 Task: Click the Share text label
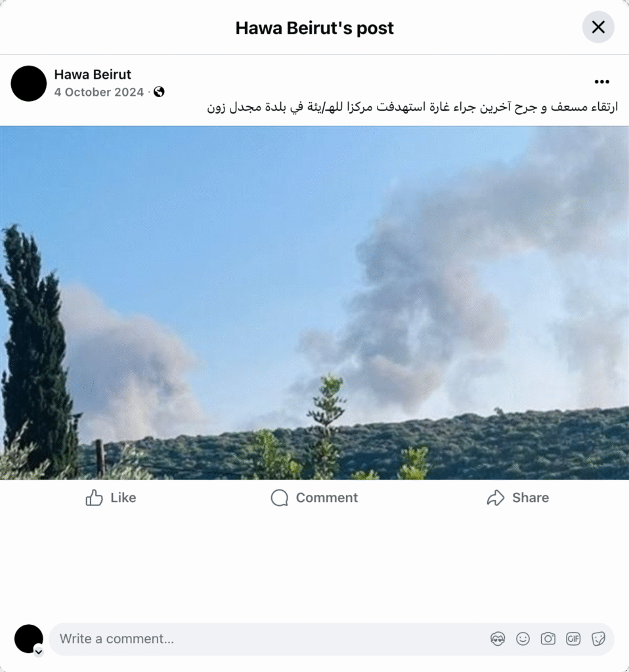[x=531, y=497]
